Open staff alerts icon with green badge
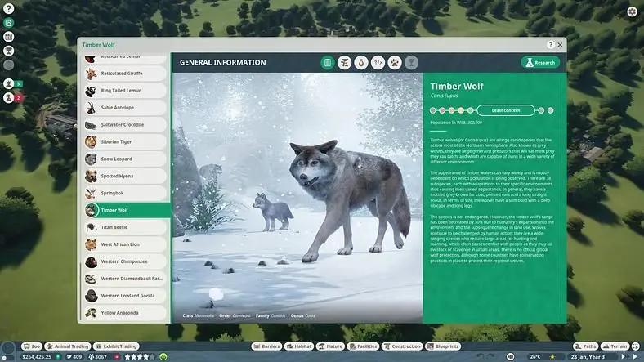Screen dimensions: 644x362 (x=9, y=83)
